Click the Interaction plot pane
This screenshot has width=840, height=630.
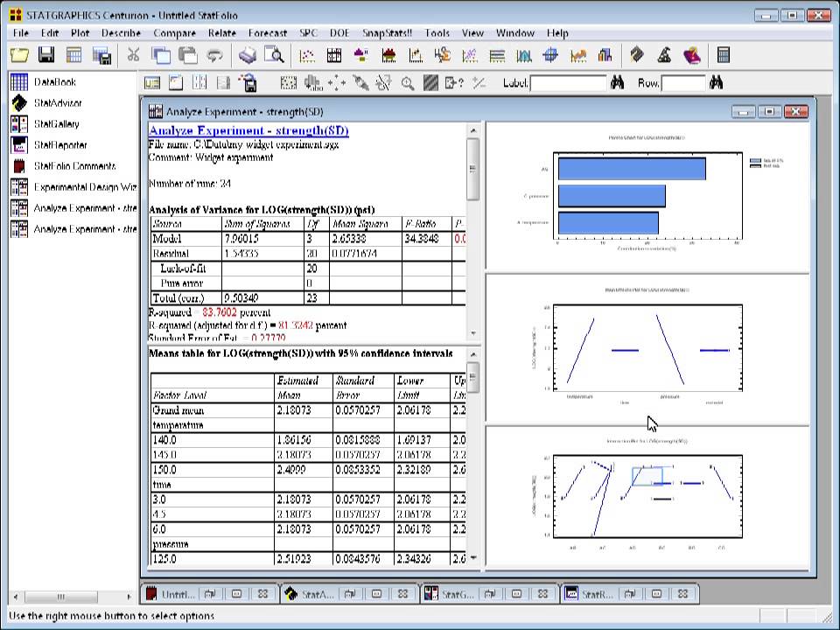tap(647, 496)
